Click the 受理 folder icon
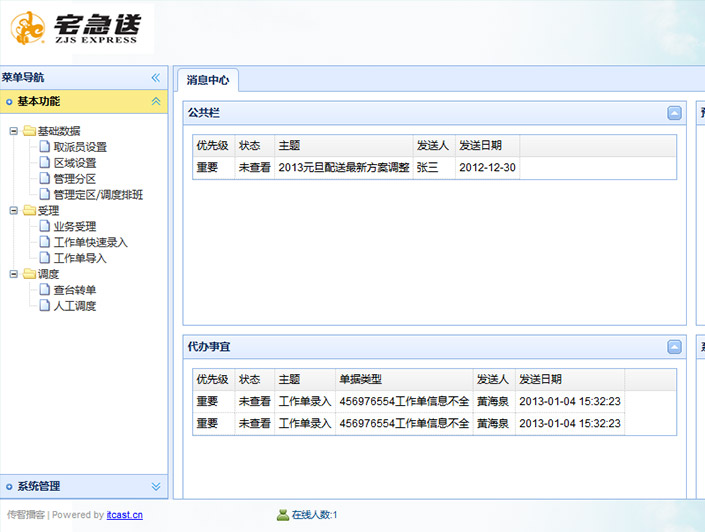The width and height of the screenshot is (705, 532). [29, 211]
